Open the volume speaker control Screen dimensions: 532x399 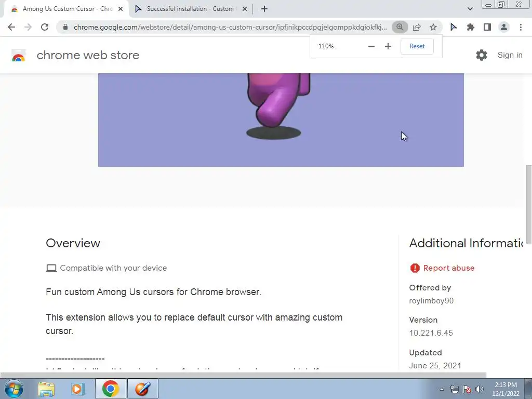point(480,389)
